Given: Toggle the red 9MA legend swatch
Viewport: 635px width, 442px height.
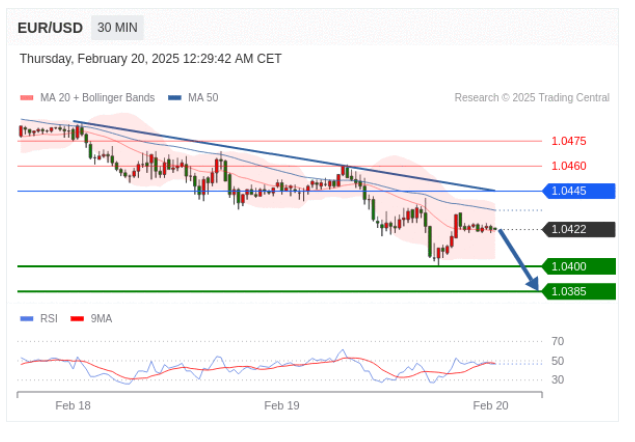Looking at the screenshot, I should 77,319.
